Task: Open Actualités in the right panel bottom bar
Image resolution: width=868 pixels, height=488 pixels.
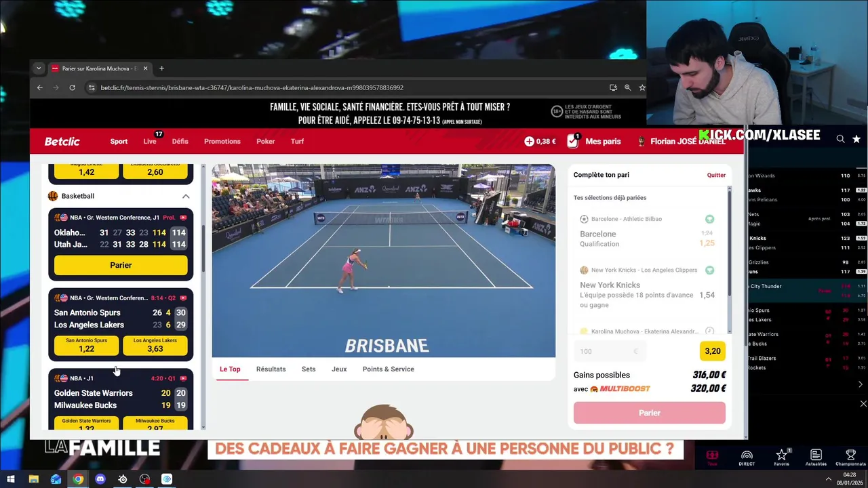Action: [816, 457]
